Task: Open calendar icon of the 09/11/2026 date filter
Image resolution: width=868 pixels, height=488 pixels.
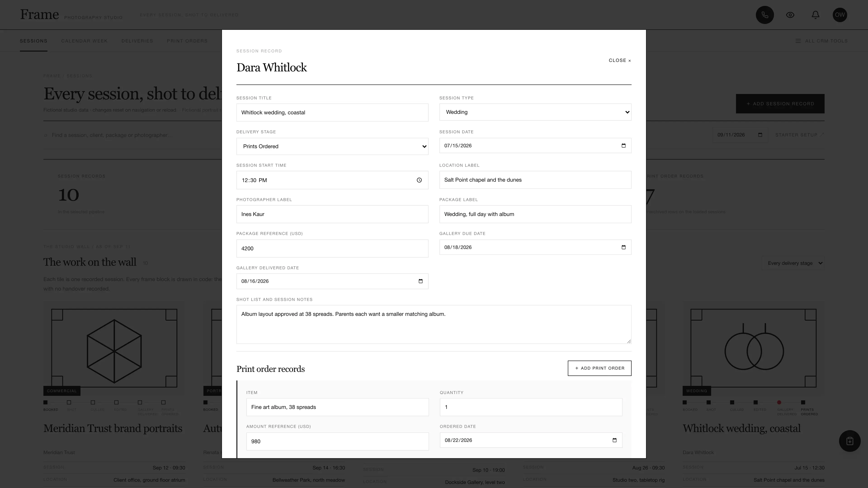Action: coord(760,135)
